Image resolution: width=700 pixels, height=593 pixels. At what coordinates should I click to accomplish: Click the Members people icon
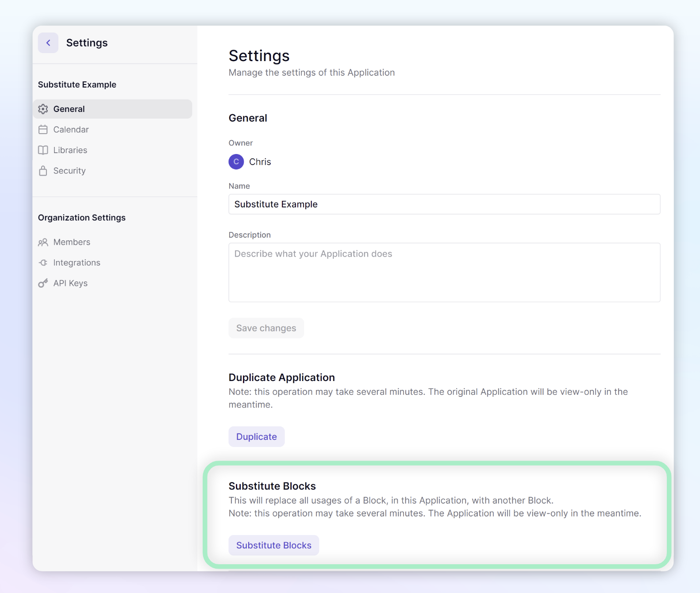click(x=43, y=242)
